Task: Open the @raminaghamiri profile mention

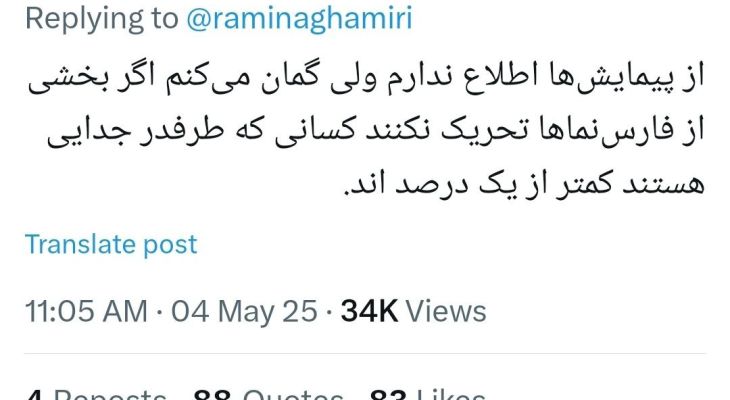Action: point(299,19)
